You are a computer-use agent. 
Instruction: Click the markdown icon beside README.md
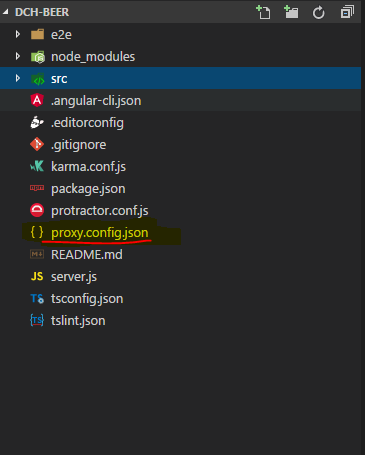click(x=37, y=254)
